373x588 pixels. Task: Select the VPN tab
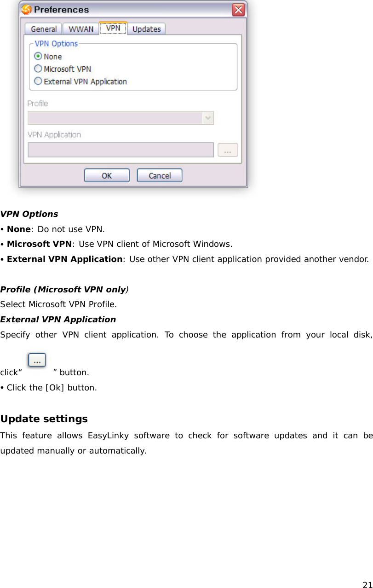(113, 28)
